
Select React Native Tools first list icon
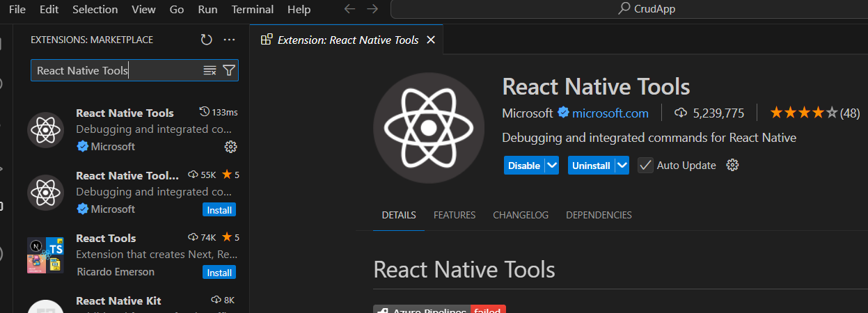[x=45, y=129]
